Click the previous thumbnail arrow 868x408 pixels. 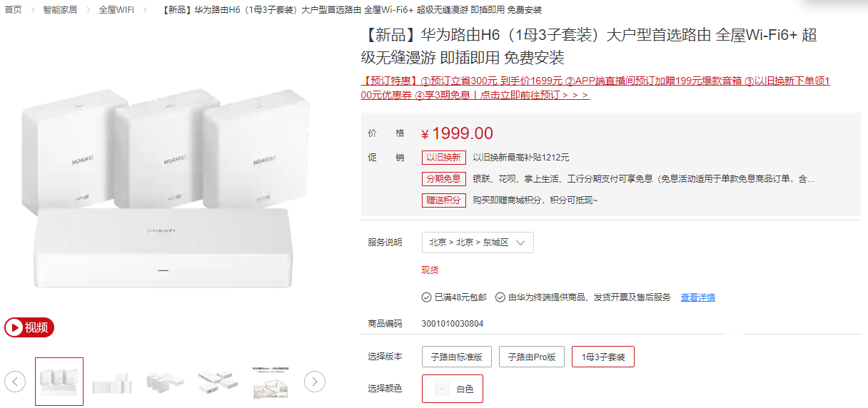click(15, 382)
